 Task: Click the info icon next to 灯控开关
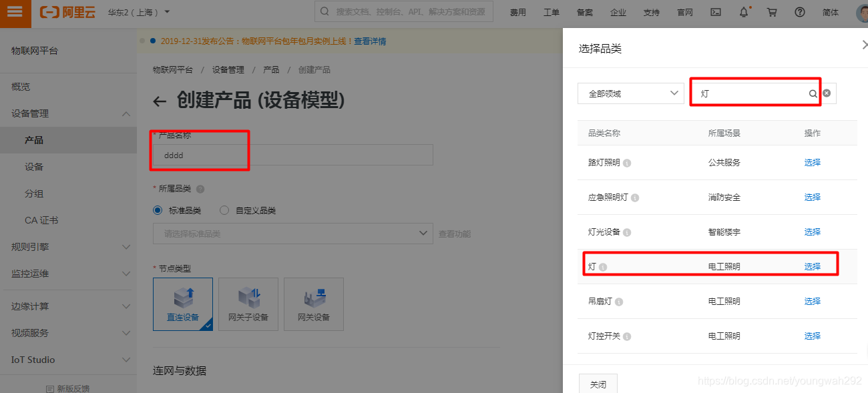pyautogui.click(x=627, y=336)
